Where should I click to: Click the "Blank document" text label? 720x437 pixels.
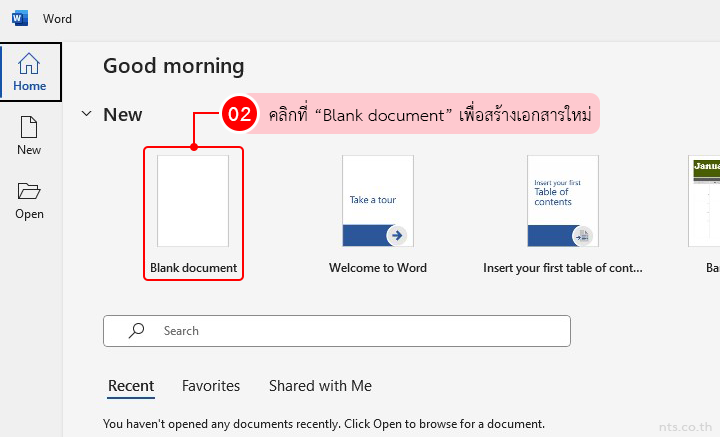tap(193, 268)
